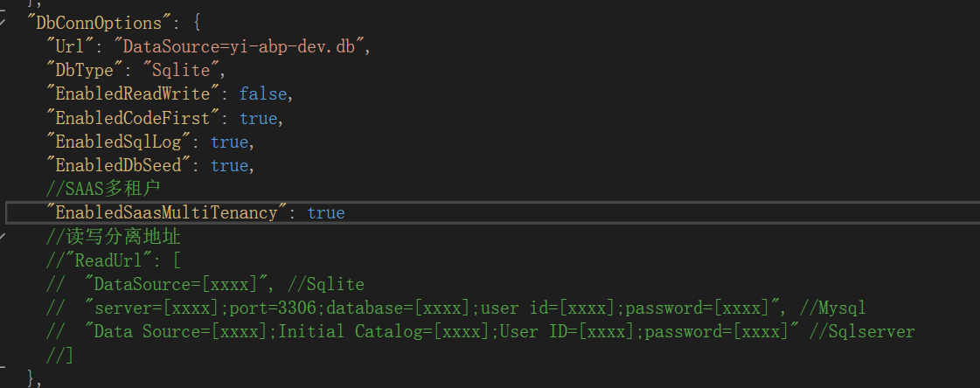Click the "EnabledSaasMultiTenancy" key
Viewport: 980px width, 388px height.
166,212
